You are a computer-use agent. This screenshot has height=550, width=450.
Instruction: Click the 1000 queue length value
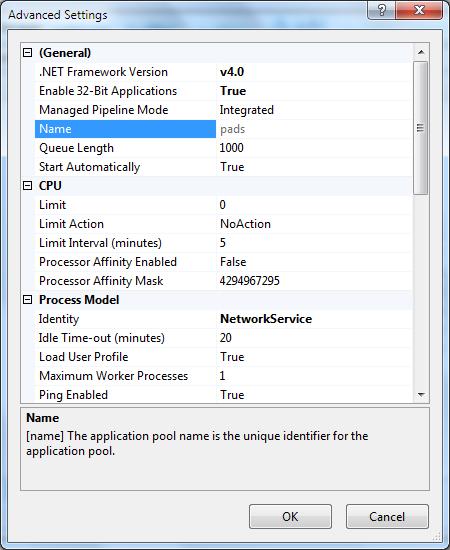tap(231, 148)
